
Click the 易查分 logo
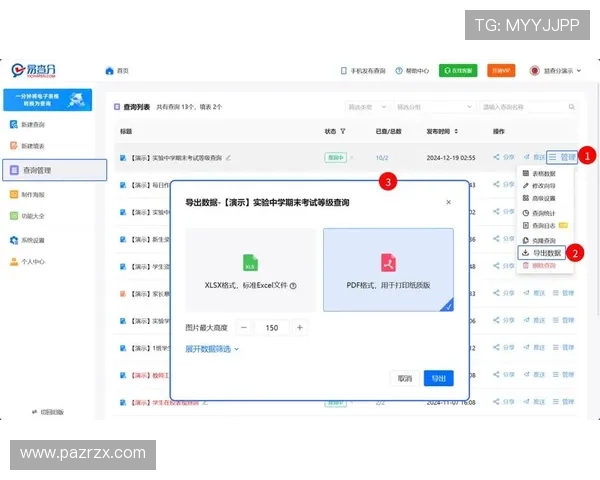34,70
